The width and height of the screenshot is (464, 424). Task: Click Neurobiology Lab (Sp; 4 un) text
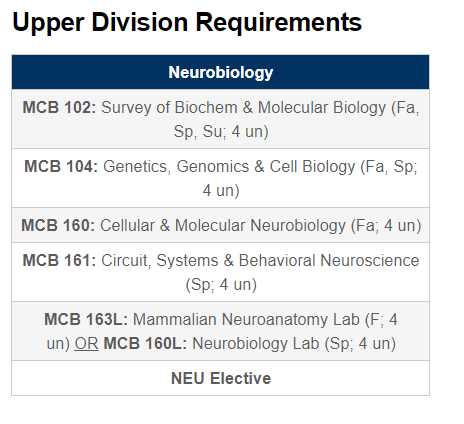294,344
